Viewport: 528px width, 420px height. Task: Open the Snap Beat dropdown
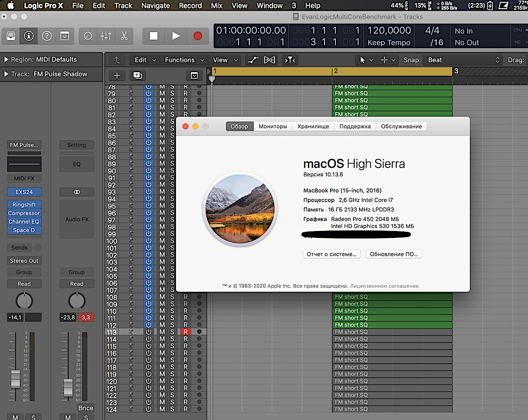tap(462, 60)
